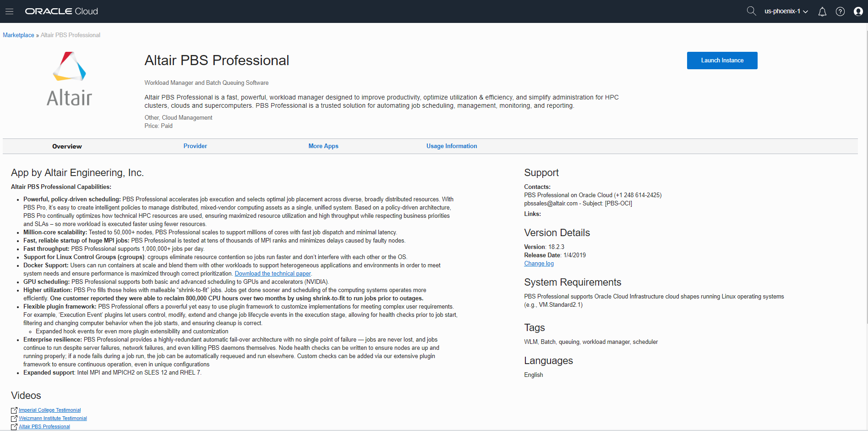Expand the us-phoenix-1 region dropdown
The width and height of the screenshot is (868, 431).
pyautogui.click(x=786, y=11)
